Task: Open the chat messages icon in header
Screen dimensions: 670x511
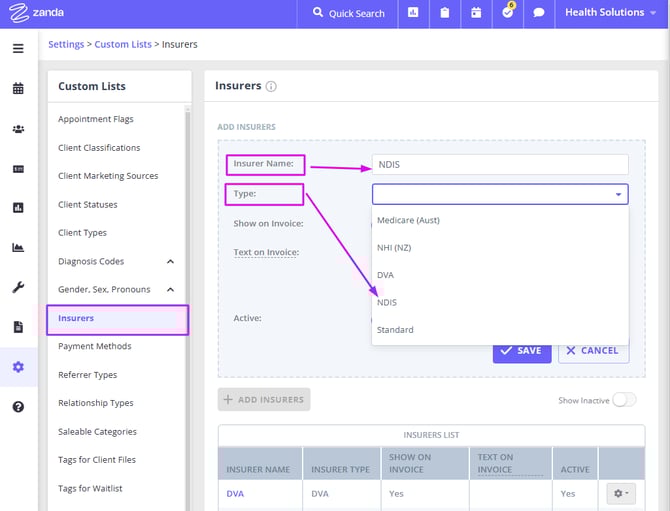Action: (x=538, y=13)
